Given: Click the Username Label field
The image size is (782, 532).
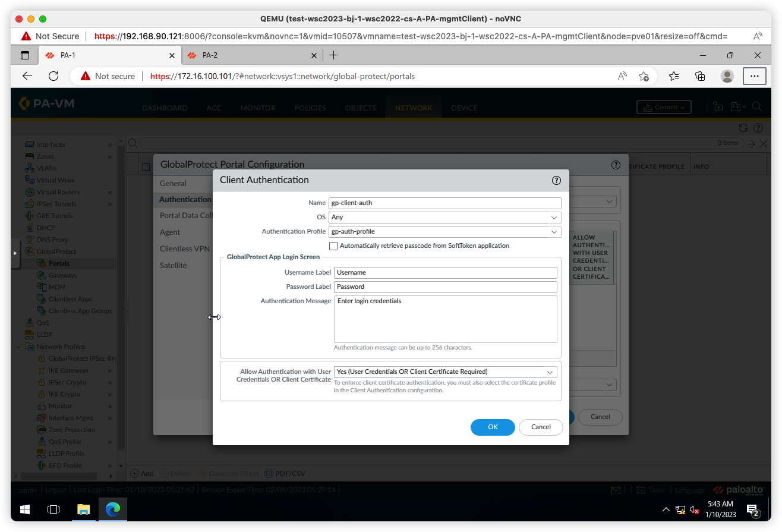Looking at the screenshot, I should pos(445,272).
